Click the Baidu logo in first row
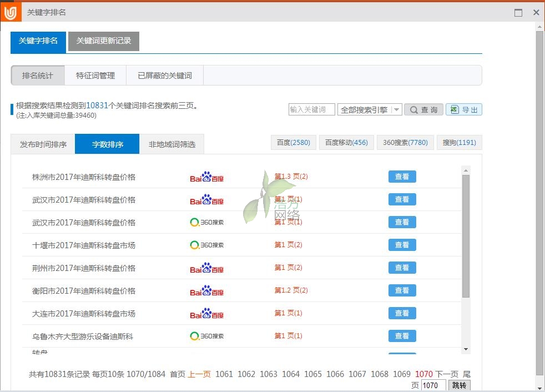The width and height of the screenshot is (545, 392). tap(206, 177)
